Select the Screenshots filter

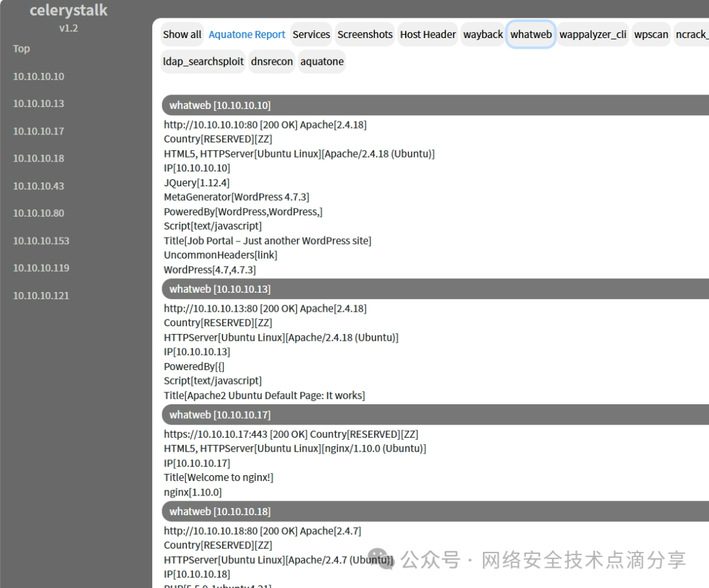365,34
